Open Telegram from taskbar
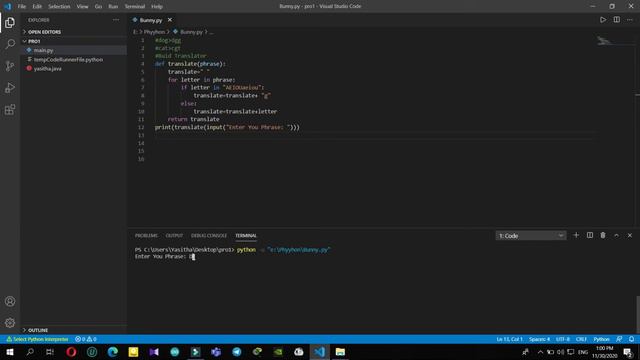 [x=237, y=352]
